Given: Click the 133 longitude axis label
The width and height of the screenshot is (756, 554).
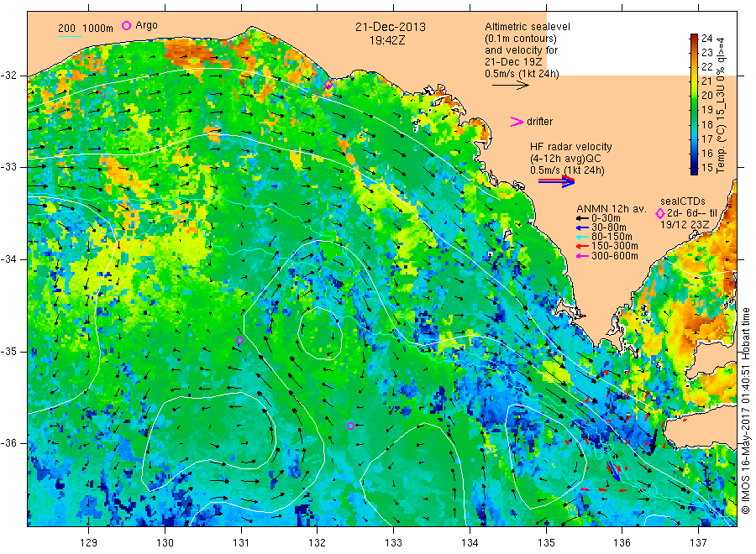Looking at the screenshot, I should point(393,543).
